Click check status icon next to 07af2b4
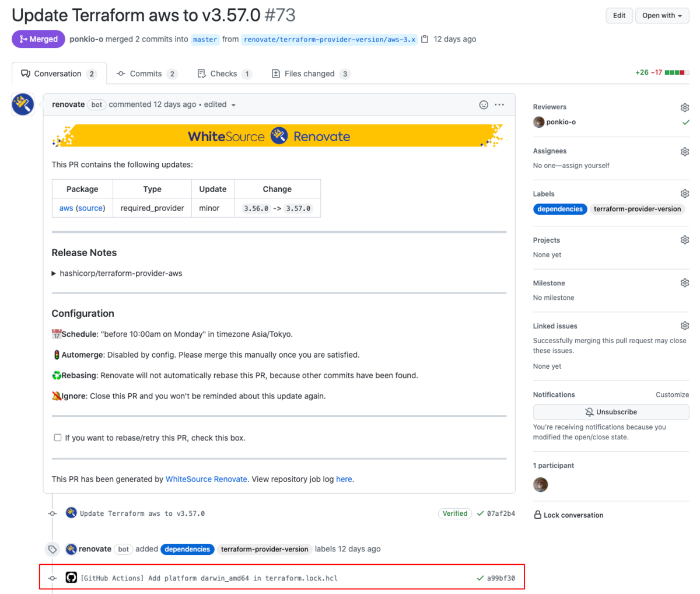 pos(480,513)
